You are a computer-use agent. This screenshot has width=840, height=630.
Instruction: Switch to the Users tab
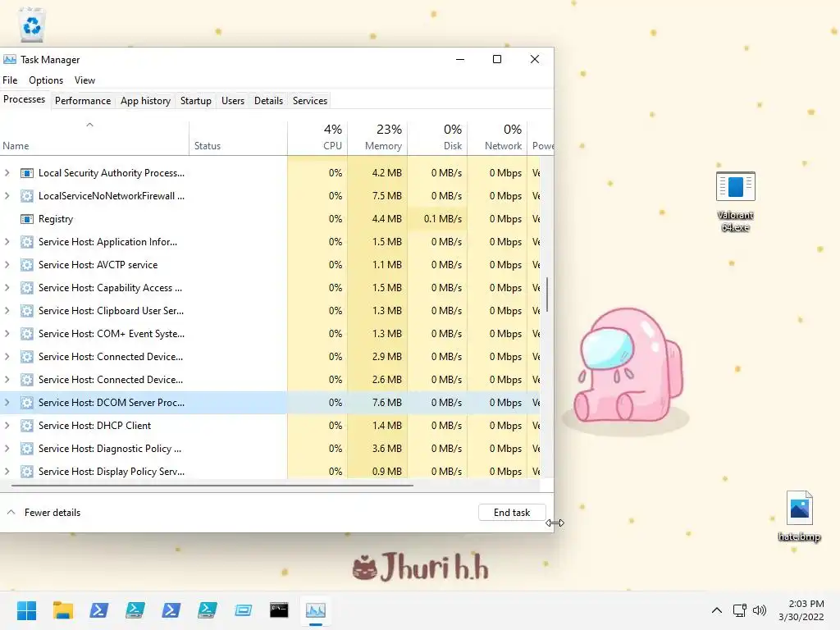232,101
